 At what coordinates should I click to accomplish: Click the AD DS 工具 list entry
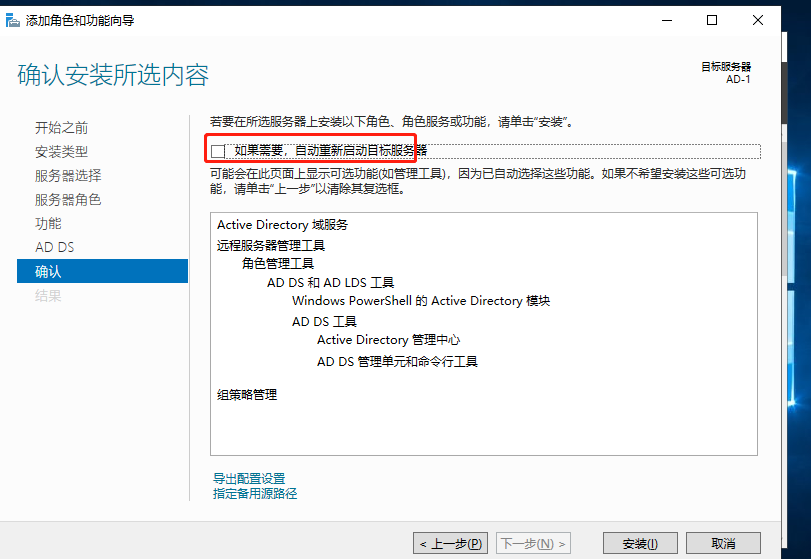[324, 322]
